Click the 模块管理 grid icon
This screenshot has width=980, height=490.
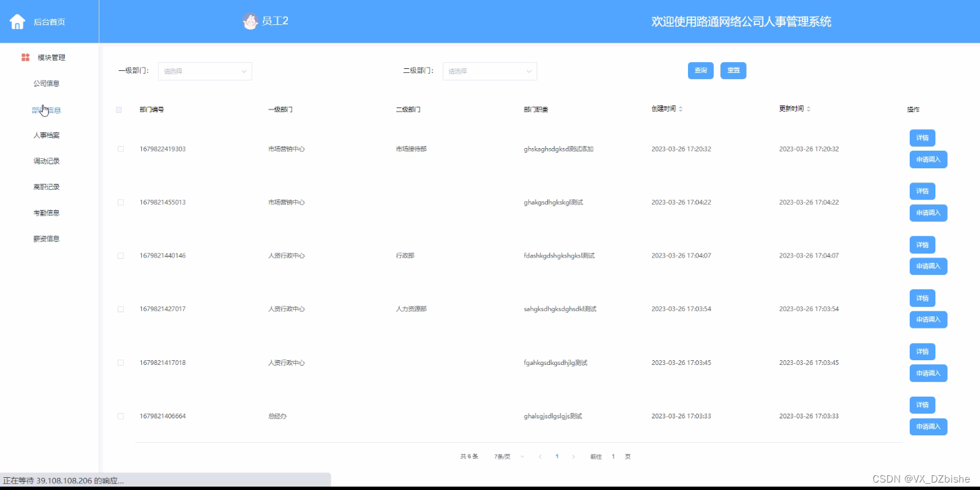[26, 57]
